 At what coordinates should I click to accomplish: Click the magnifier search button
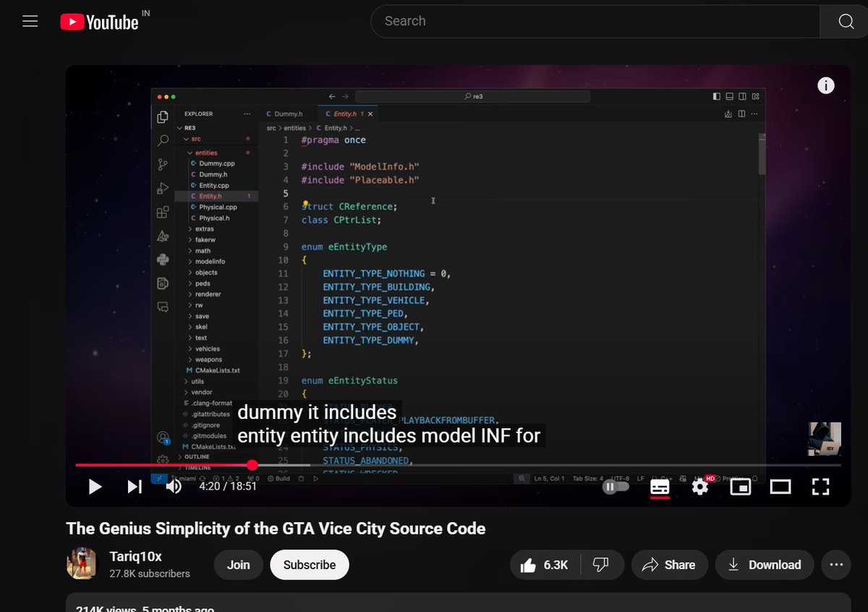coord(846,22)
